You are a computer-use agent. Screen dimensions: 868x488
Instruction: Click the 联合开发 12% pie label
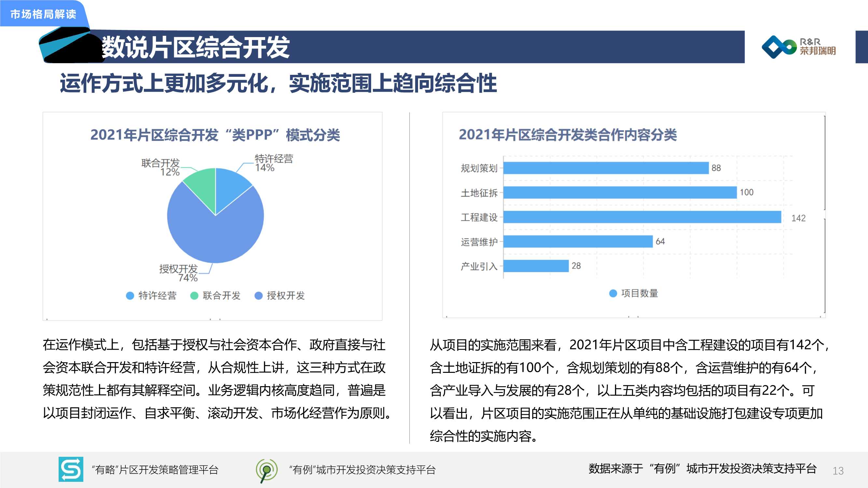161,167
